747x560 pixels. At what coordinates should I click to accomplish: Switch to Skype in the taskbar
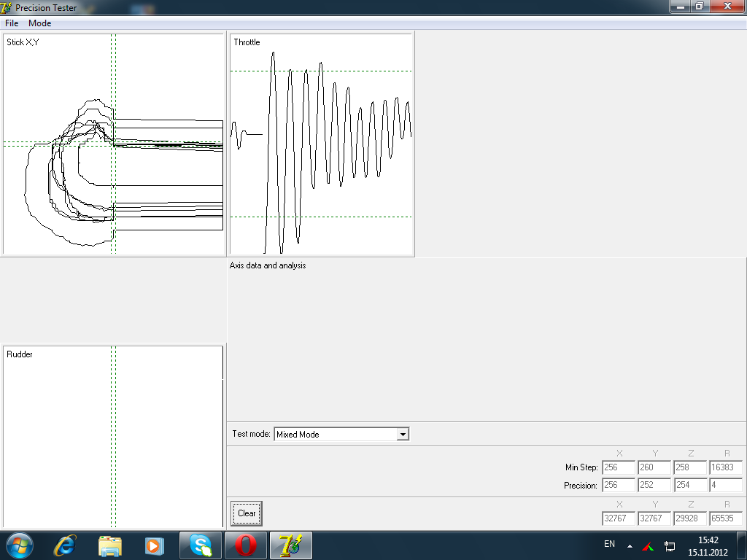[x=201, y=545]
